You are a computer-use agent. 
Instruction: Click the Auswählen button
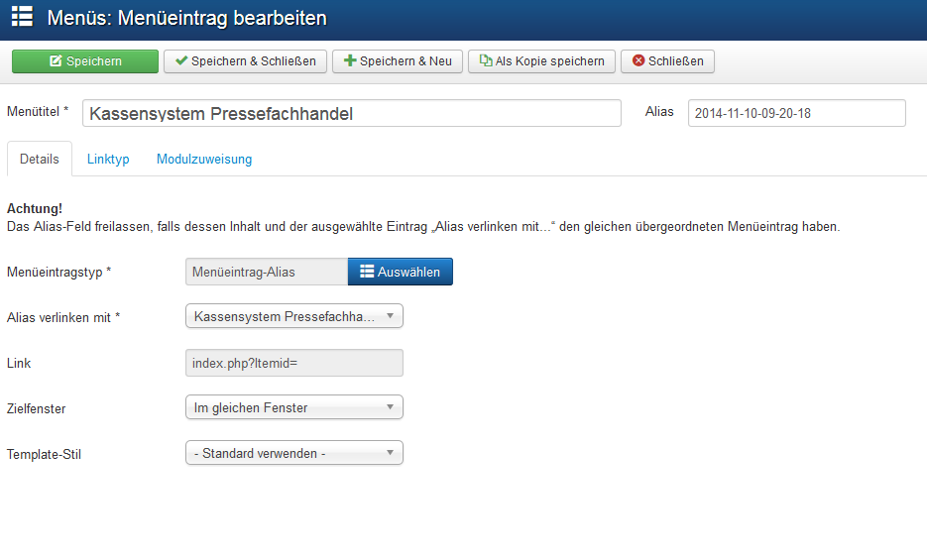[401, 272]
